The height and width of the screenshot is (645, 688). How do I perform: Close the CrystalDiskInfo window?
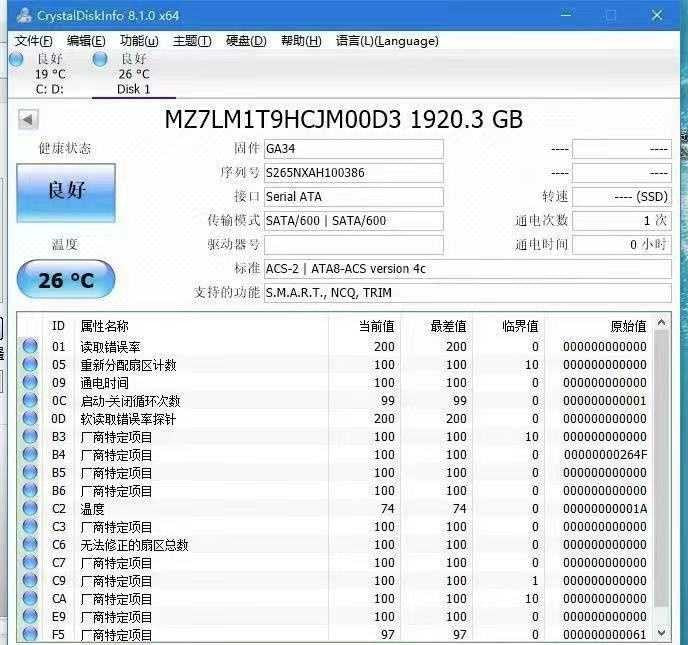coord(657,15)
